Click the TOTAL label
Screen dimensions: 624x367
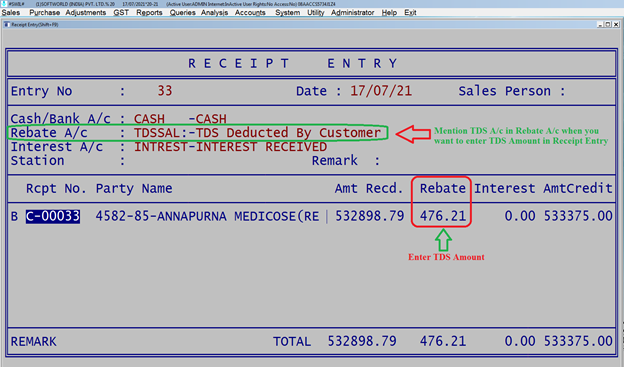(x=292, y=342)
